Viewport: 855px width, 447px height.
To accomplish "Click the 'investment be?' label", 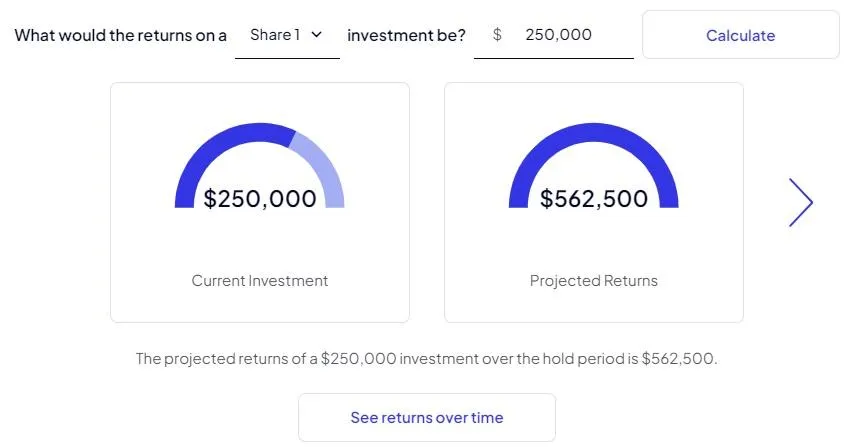I will click(x=406, y=35).
